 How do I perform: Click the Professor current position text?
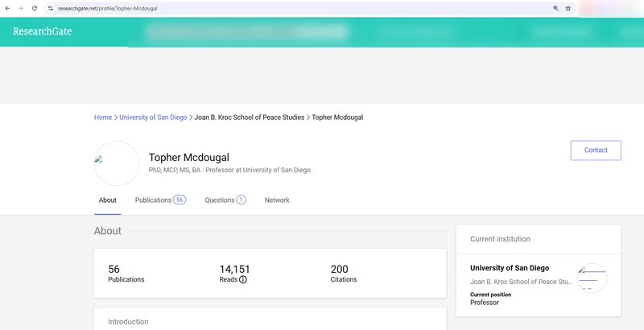(485, 303)
